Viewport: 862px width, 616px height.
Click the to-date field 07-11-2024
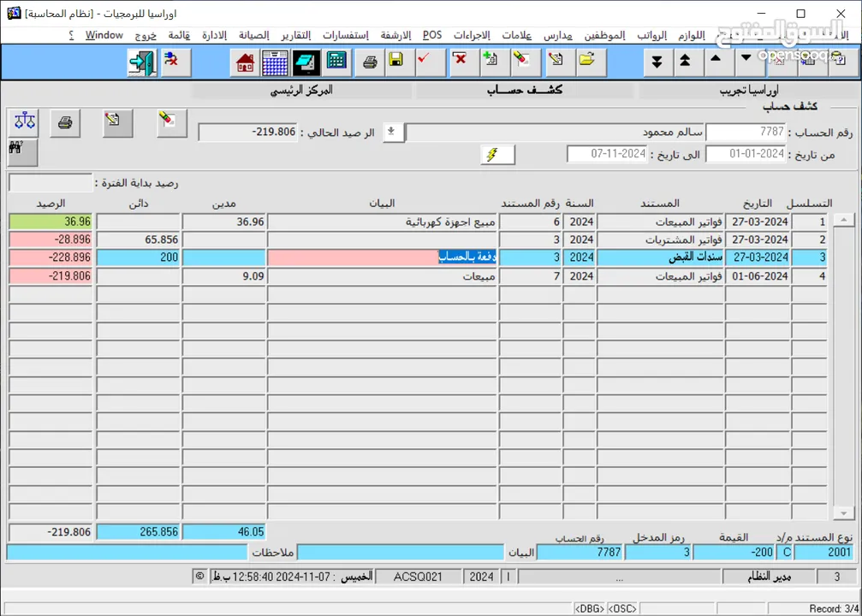coord(607,154)
